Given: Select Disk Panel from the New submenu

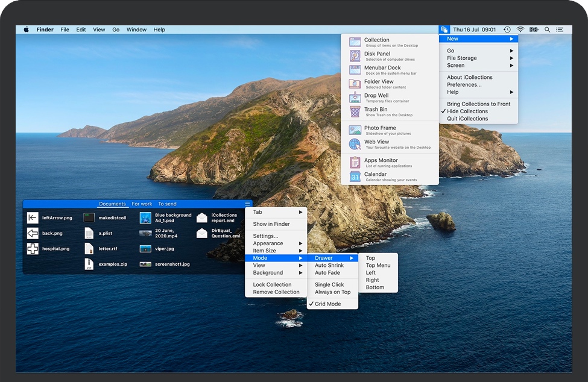Looking at the screenshot, I should [378, 55].
